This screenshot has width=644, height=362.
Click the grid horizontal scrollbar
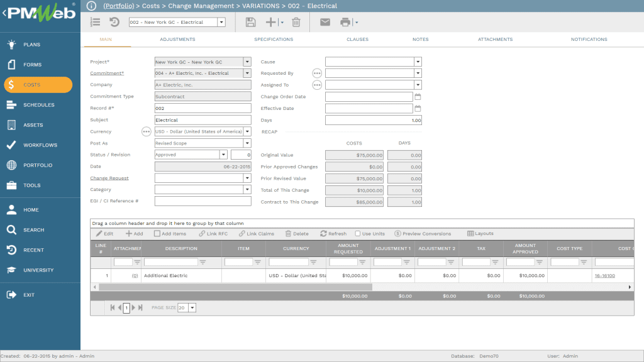[235, 287]
